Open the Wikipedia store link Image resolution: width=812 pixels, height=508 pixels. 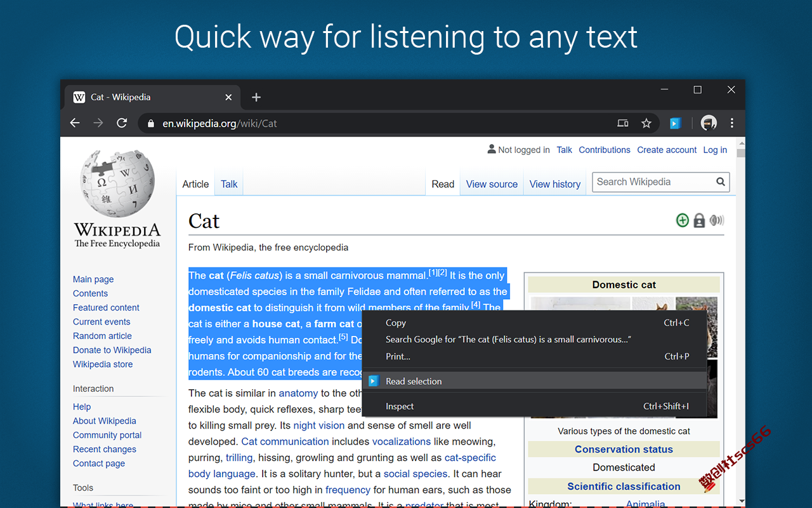coord(103,364)
